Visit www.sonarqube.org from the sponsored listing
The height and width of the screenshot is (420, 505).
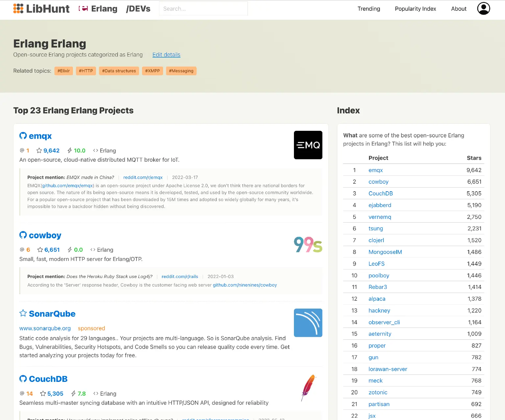[45, 328]
